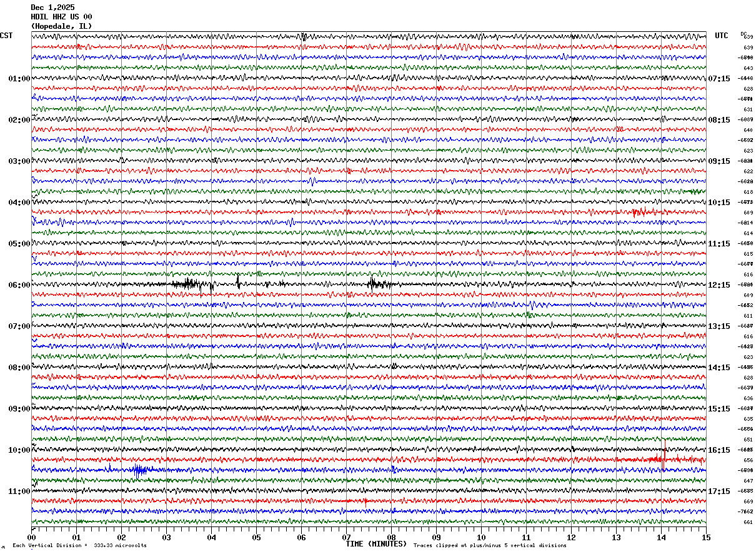Click the 16:15 UTC time label

click(x=719, y=450)
